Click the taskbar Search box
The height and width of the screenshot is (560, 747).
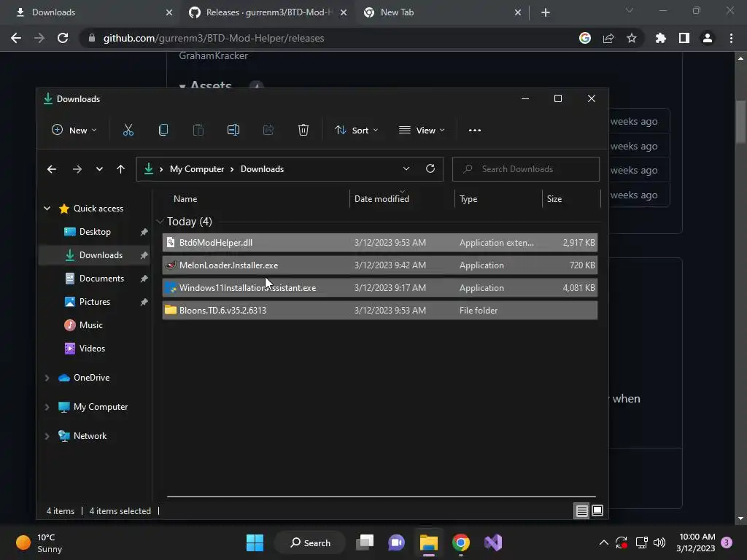311,542
